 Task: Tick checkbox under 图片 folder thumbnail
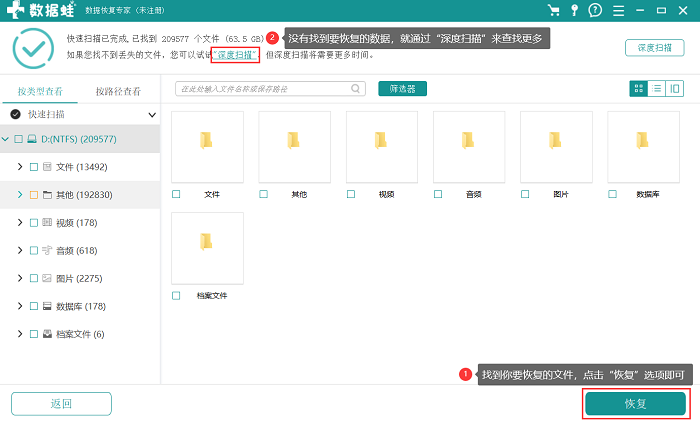click(x=525, y=194)
